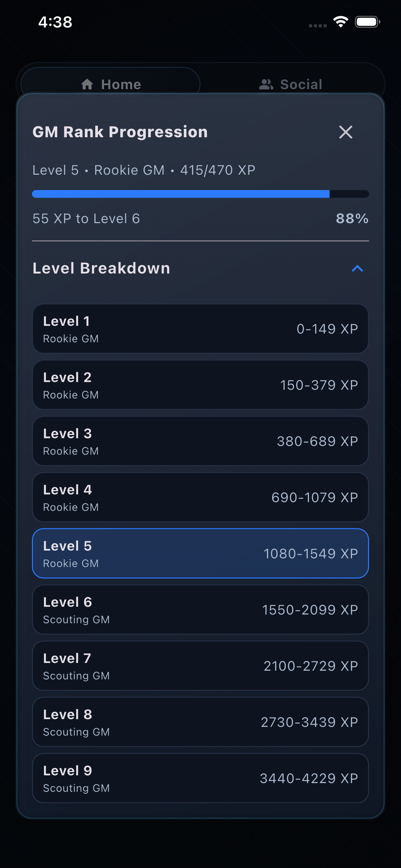Viewport: 401px width, 868px height.
Task: Tap the Level 9 Scouting GM row
Action: (200, 778)
